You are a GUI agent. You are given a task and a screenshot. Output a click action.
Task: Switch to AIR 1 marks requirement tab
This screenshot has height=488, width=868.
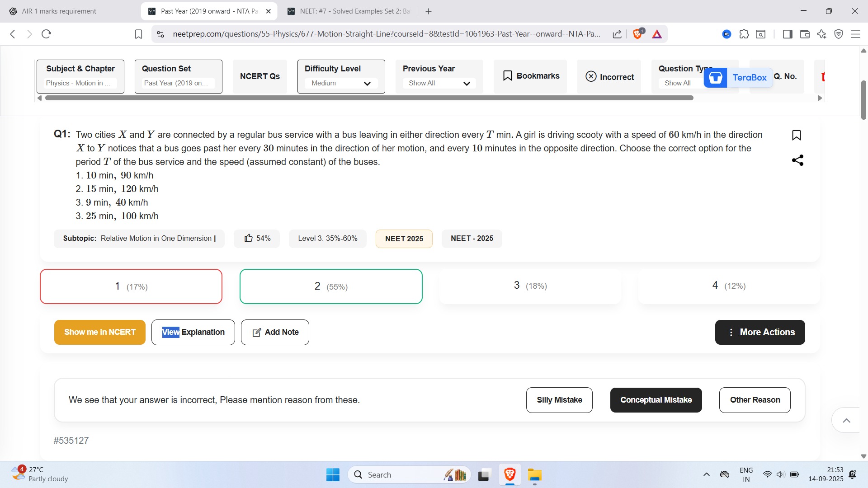click(x=59, y=11)
